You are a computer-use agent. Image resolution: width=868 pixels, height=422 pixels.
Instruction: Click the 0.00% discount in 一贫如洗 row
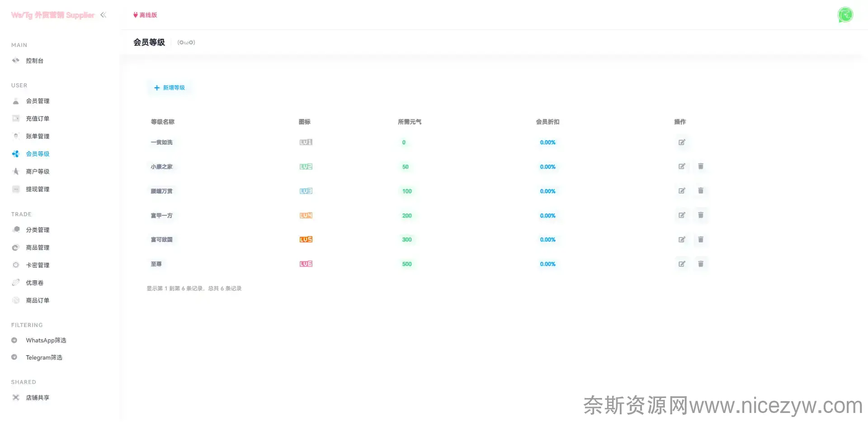click(547, 142)
